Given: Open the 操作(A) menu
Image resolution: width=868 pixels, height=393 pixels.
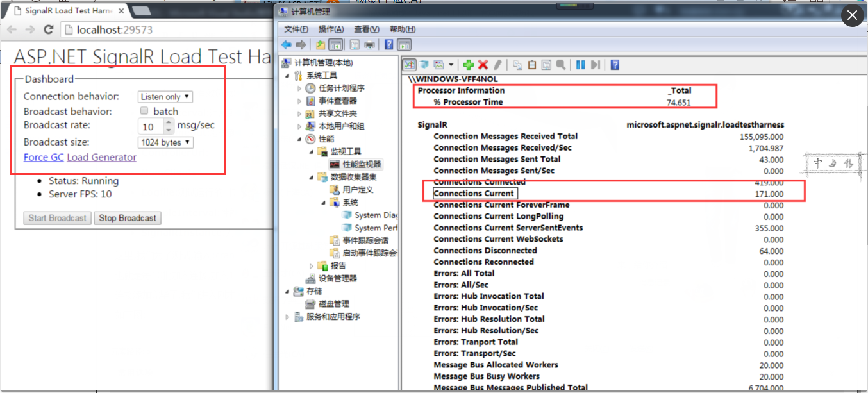Looking at the screenshot, I should point(331,29).
